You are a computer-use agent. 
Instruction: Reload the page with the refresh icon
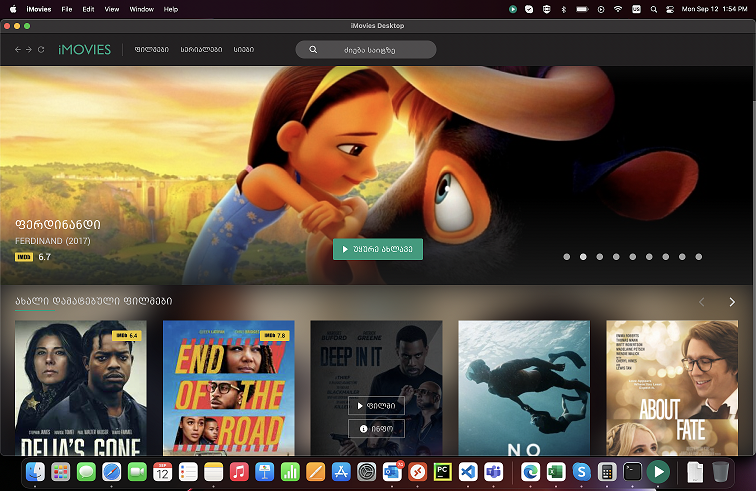tap(41, 49)
